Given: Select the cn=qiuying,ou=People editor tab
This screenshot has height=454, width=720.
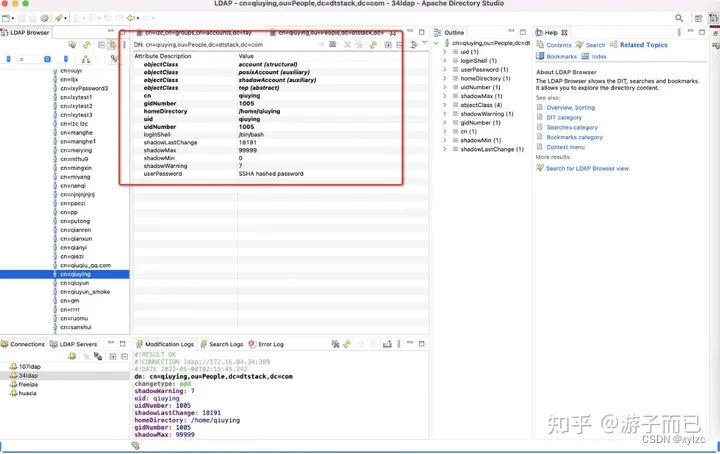Looking at the screenshot, I should [331, 33].
